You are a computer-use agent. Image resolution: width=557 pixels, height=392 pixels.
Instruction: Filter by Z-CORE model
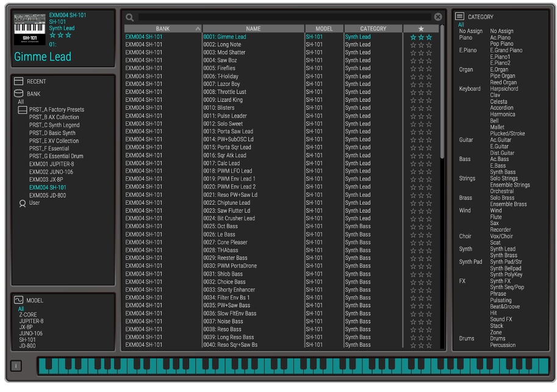point(28,315)
